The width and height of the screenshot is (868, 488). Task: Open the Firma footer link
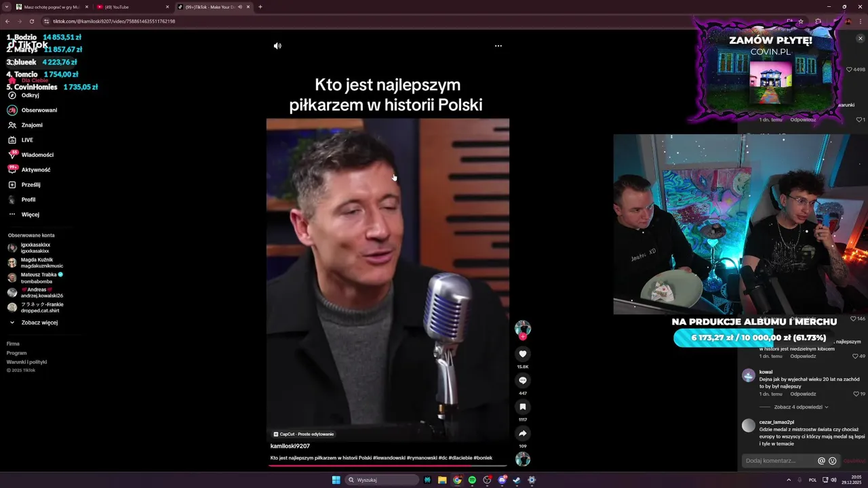13,344
